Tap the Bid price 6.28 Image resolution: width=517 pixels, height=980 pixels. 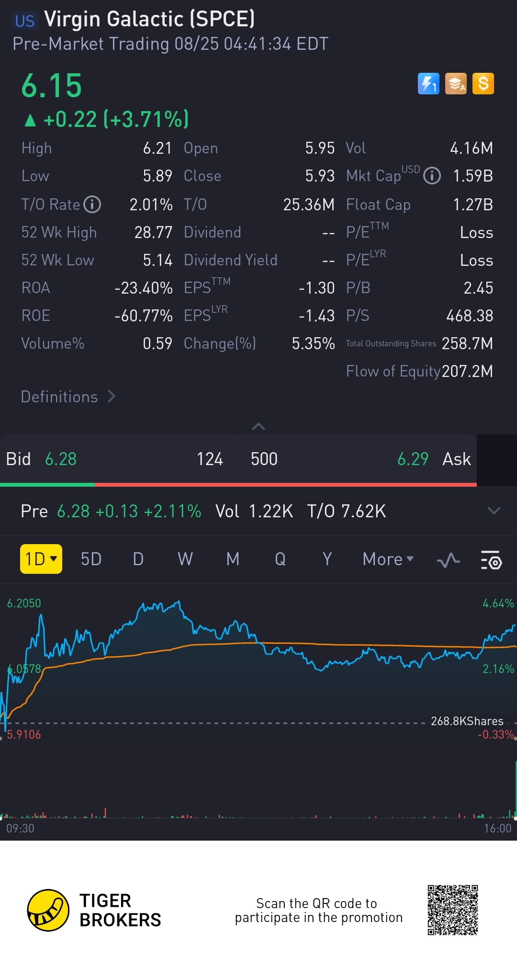click(x=61, y=459)
